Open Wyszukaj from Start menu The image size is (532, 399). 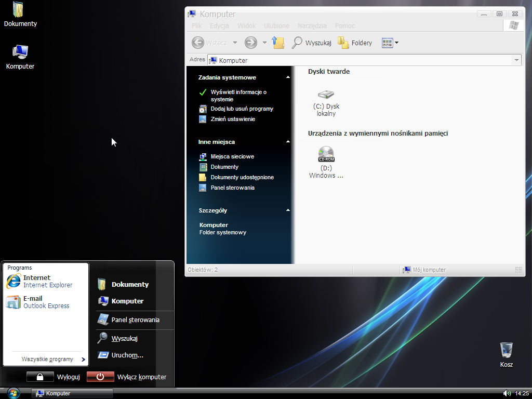click(117, 338)
